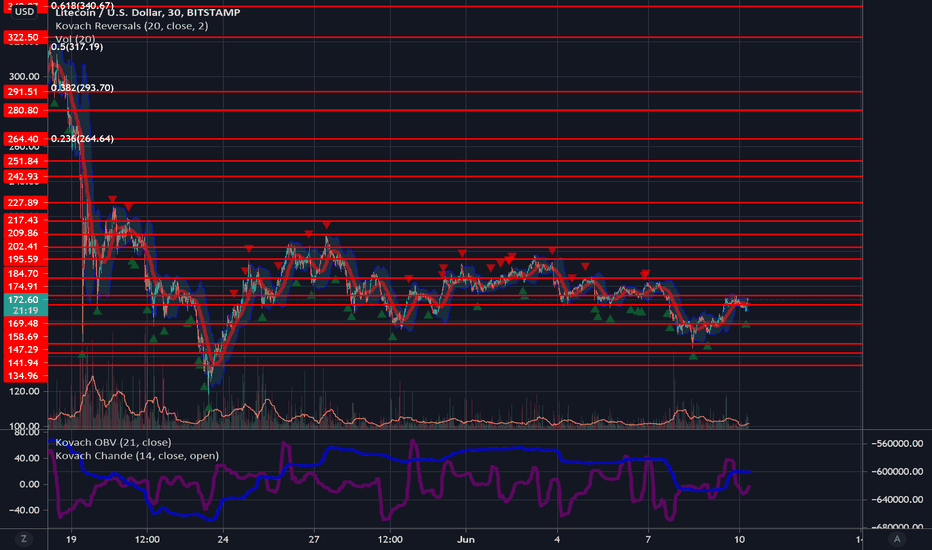Select the 217.43 red price label
Screen dimensions: 932x550
[24, 221]
